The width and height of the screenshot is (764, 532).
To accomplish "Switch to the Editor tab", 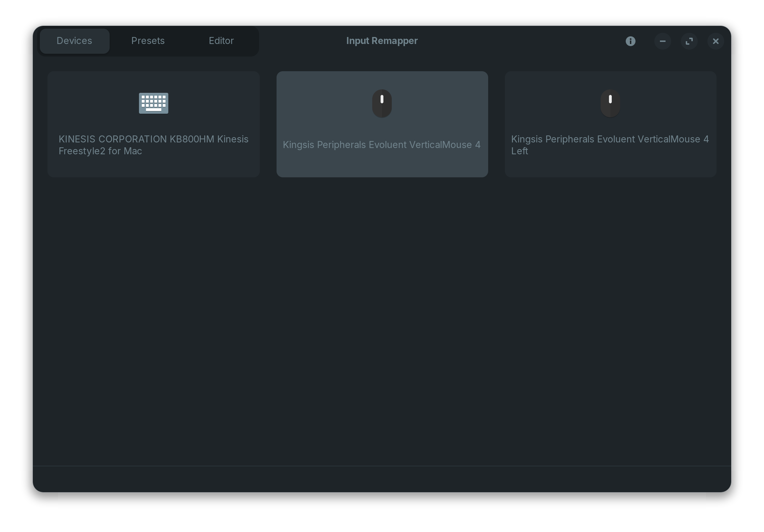I will pyautogui.click(x=221, y=41).
